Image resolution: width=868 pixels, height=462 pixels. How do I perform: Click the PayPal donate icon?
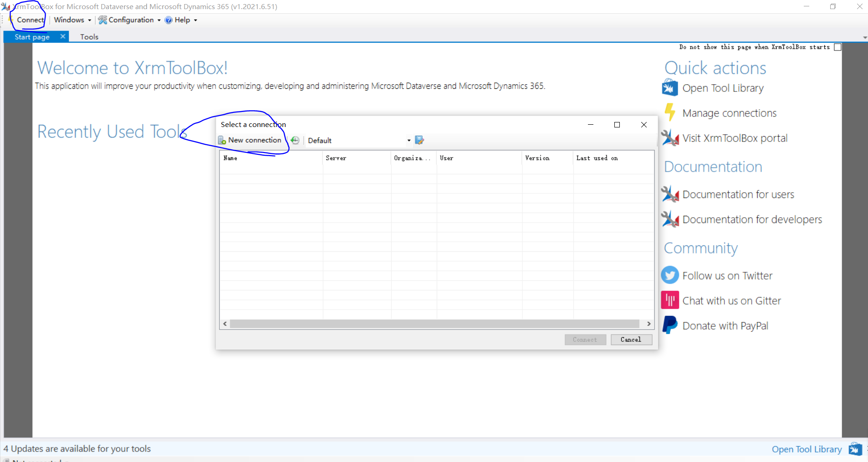(670, 325)
